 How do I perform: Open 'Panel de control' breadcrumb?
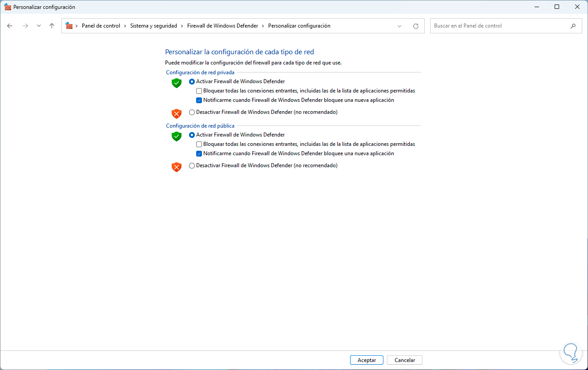coord(101,26)
